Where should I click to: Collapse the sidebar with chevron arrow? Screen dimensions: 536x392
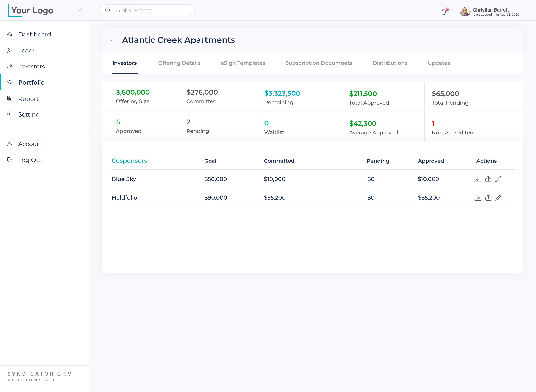click(x=81, y=11)
